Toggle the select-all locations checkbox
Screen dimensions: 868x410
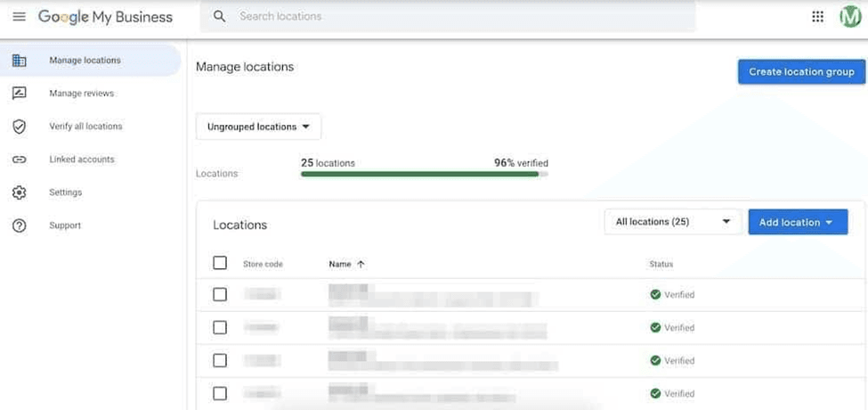point(220,264)
